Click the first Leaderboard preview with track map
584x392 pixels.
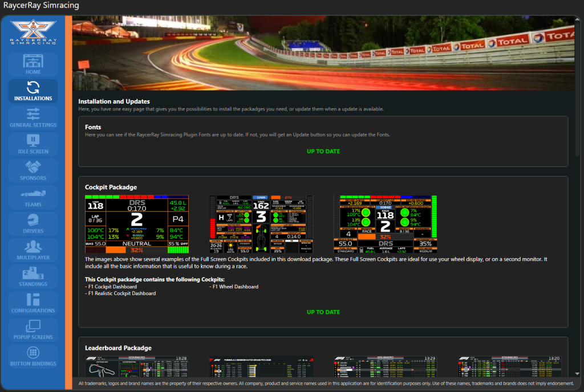tap(136, 366)
